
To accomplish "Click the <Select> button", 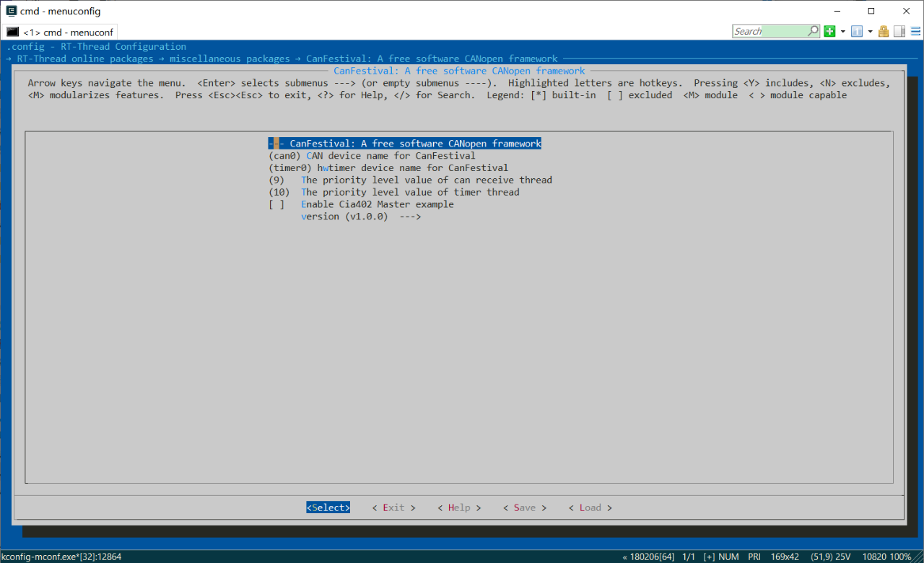I will 328,507.
